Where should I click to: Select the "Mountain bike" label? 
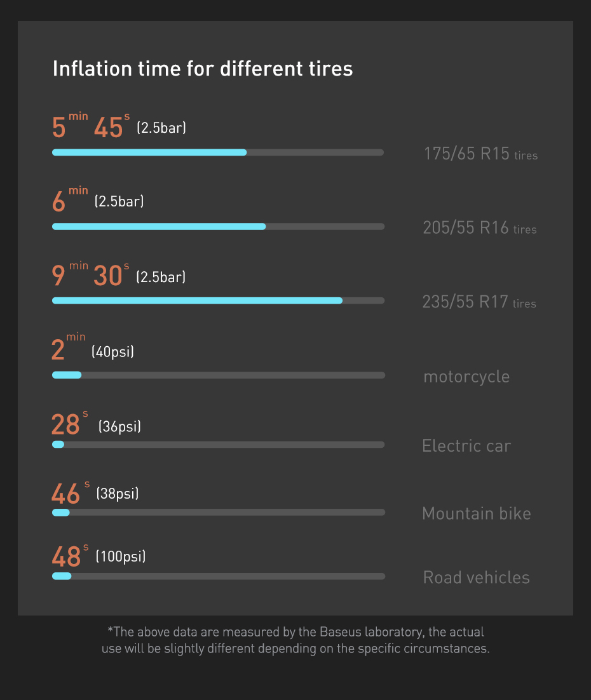point(477,513)
